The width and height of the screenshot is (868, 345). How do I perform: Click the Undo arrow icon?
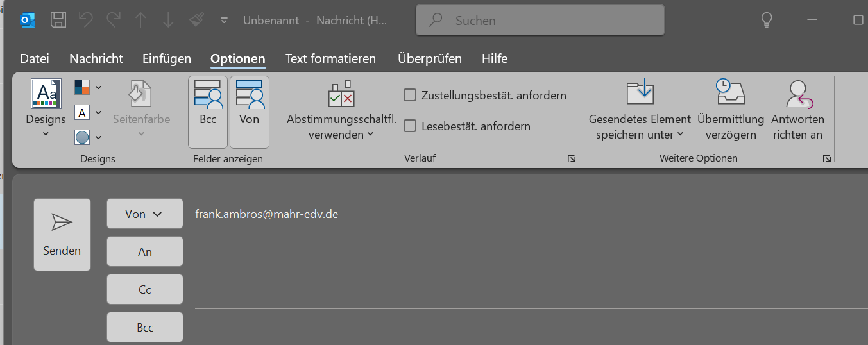[x=86, y=20]
